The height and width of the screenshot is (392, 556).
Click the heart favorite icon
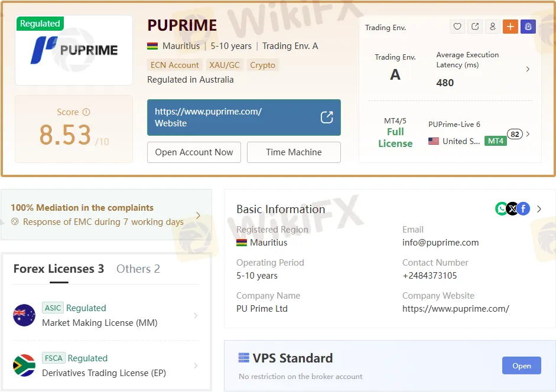457,27
